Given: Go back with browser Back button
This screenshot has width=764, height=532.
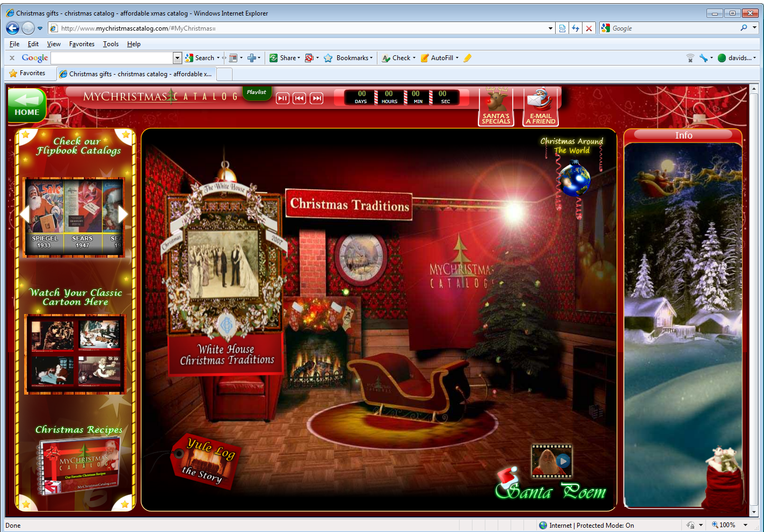Looking at the screenshot, I should [x=13, y=28].
